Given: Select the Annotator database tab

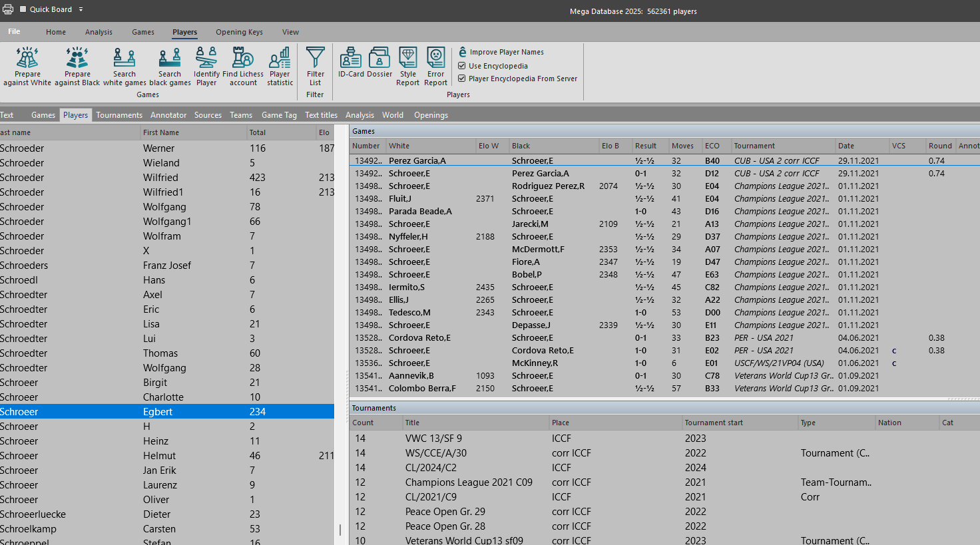Looking at the screenshot, I should click(x=168, y=115).
